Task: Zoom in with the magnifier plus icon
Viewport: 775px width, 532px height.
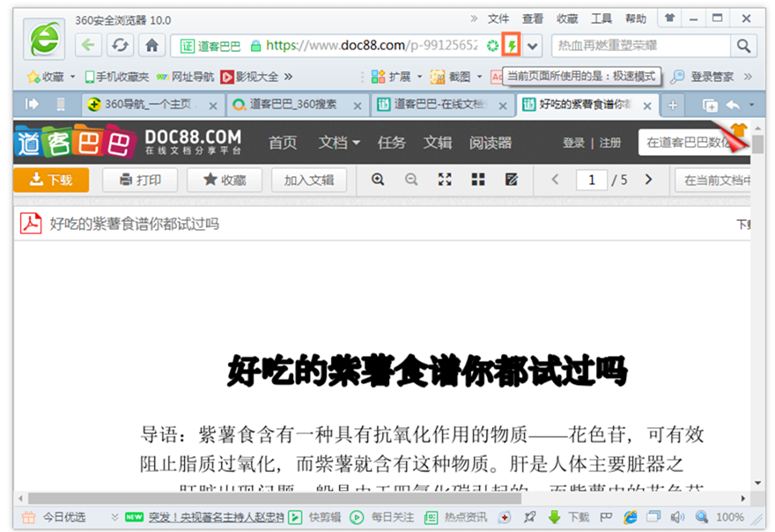Action: point(378,180)
